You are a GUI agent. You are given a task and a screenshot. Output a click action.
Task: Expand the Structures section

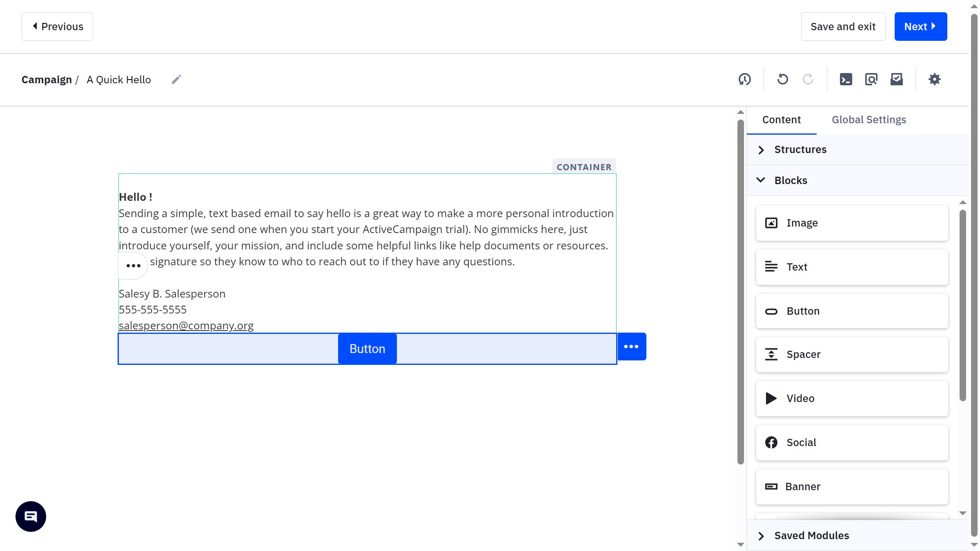(800, 150)
